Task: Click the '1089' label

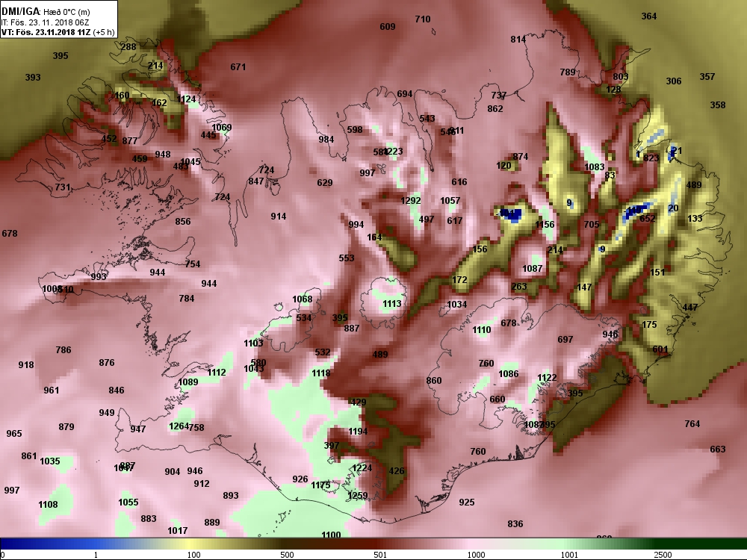Action: tap(187, 382)
